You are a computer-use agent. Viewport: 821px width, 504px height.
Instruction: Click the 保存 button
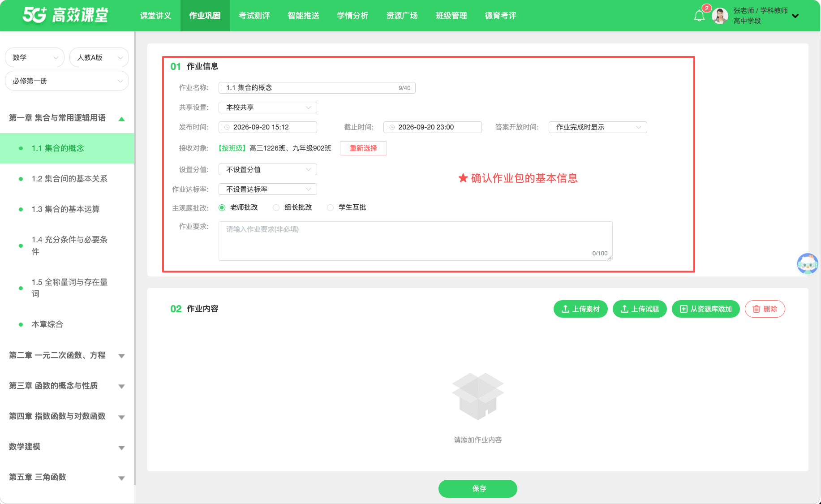(x=478, y=489)
